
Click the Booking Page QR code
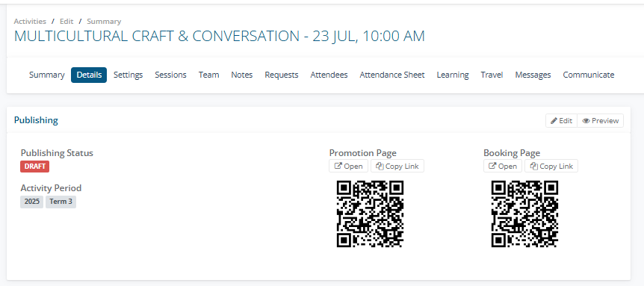tap(524, 214)
